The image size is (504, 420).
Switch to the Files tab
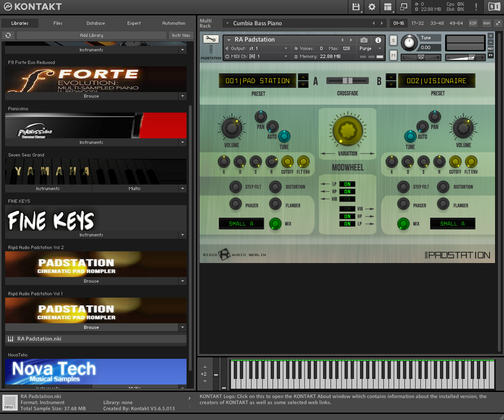(x=58, y=23)
